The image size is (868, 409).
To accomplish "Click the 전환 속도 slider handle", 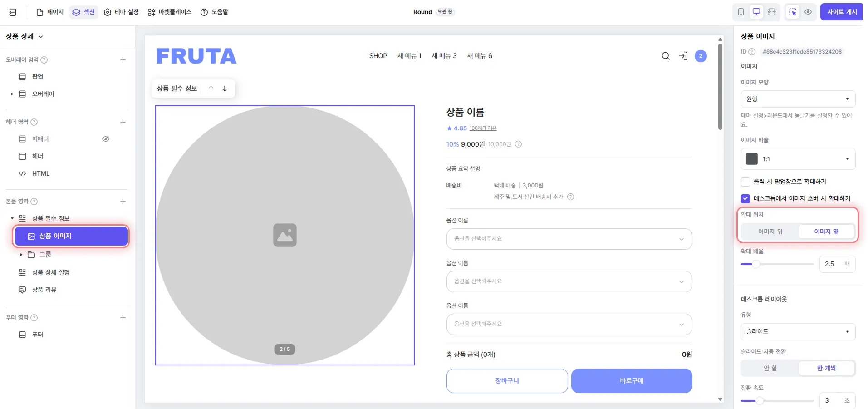I will [x=760, y=401].
